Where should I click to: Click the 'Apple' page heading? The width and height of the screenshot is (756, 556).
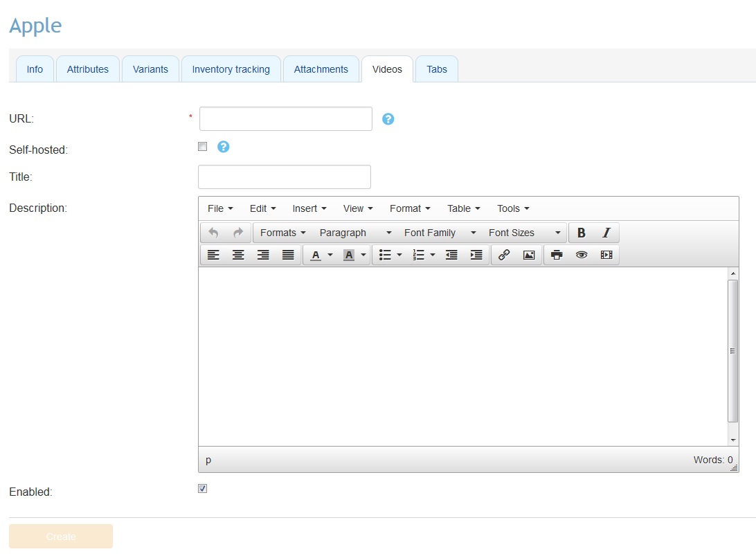pos(36,26)
